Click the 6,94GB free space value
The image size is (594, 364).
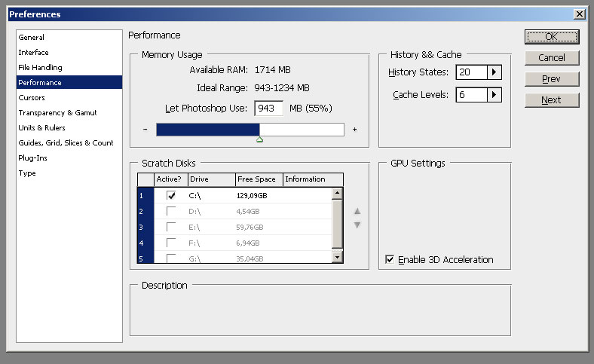pos(248,243)
